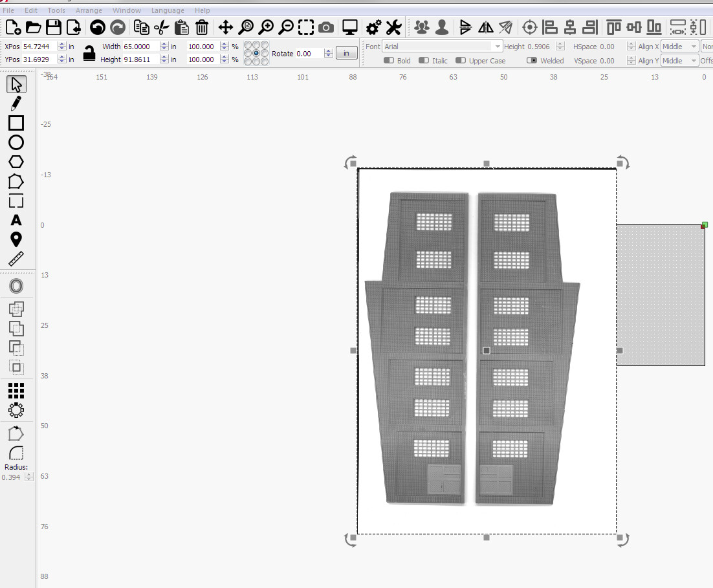Expand the Font dropdown showing Arial
The width and height of the screenshot is (713, 588).
(x=442, y=47)
